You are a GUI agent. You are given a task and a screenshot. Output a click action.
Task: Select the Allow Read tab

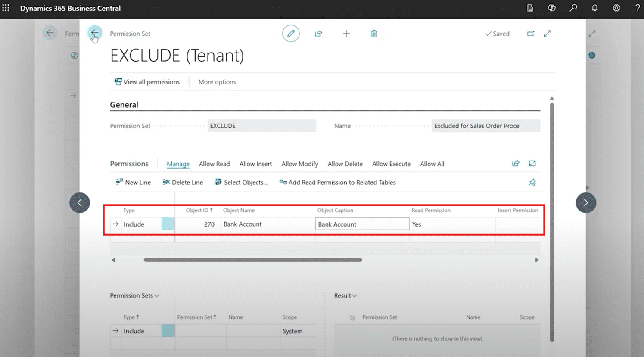point(214,164)
